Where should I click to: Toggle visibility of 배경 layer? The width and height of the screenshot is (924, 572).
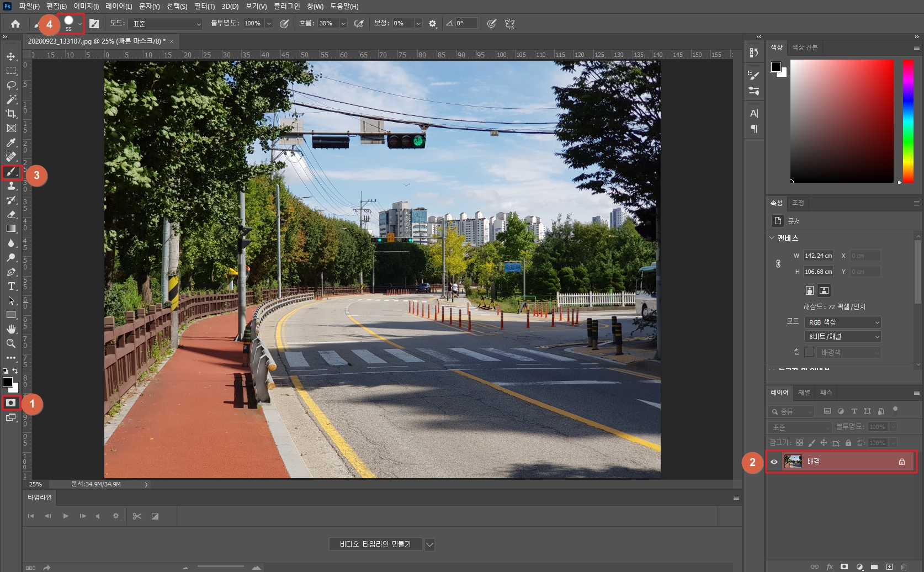774,462
